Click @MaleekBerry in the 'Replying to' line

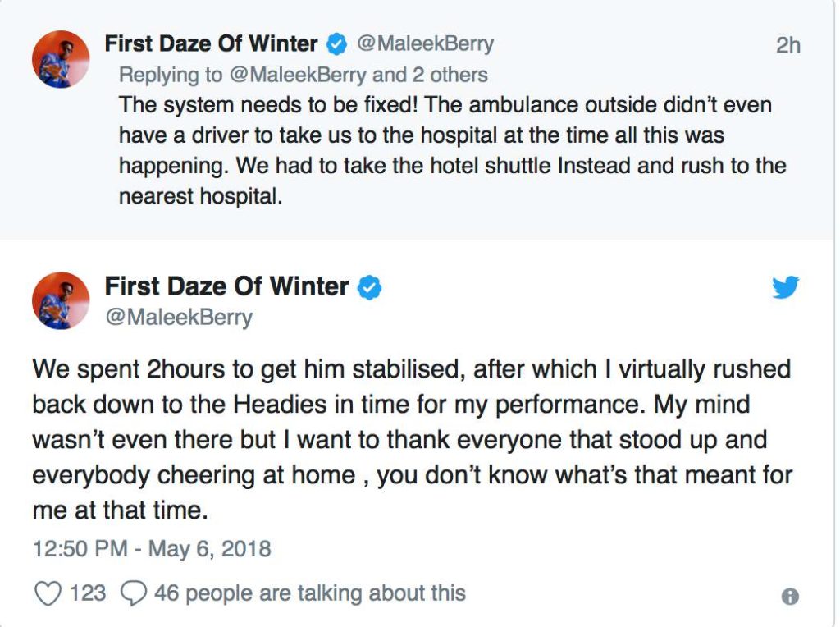297,75
